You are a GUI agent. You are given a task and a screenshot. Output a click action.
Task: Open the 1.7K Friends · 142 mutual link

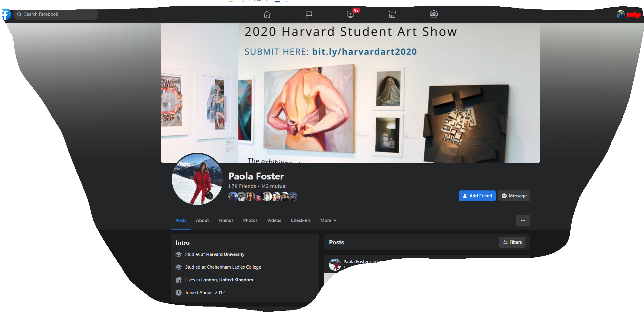coord(257,186)
